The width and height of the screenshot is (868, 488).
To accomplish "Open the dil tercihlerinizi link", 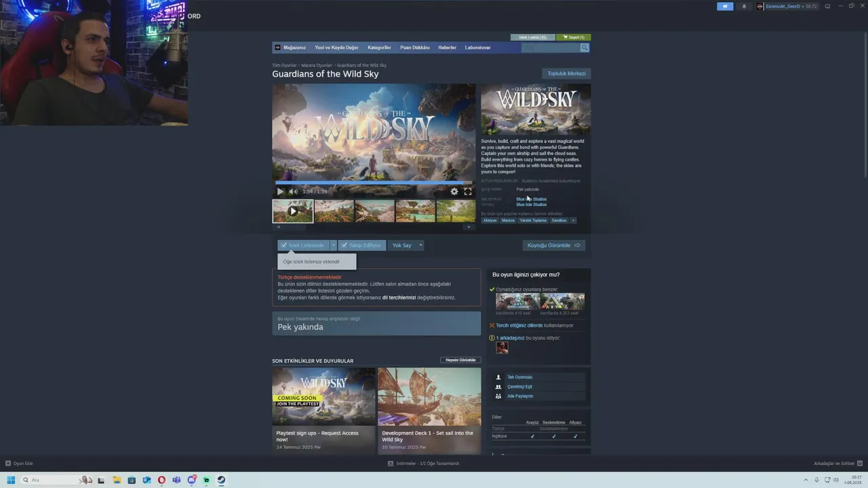I will tap(399, 298).
